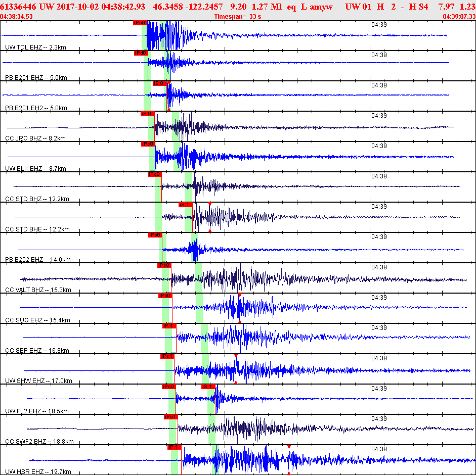Click the header value '7.97'
Image resolution: width=476 pixels, height=475 pixels.
click(446, 7)
